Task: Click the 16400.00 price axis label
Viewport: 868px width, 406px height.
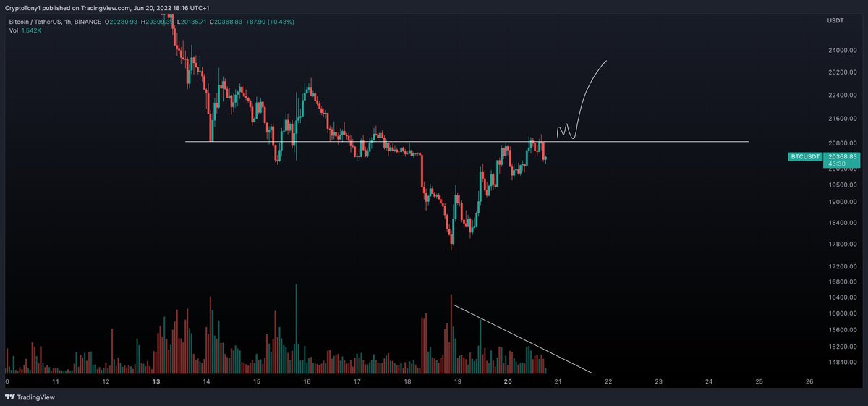Action: click(x=844, y=297)
